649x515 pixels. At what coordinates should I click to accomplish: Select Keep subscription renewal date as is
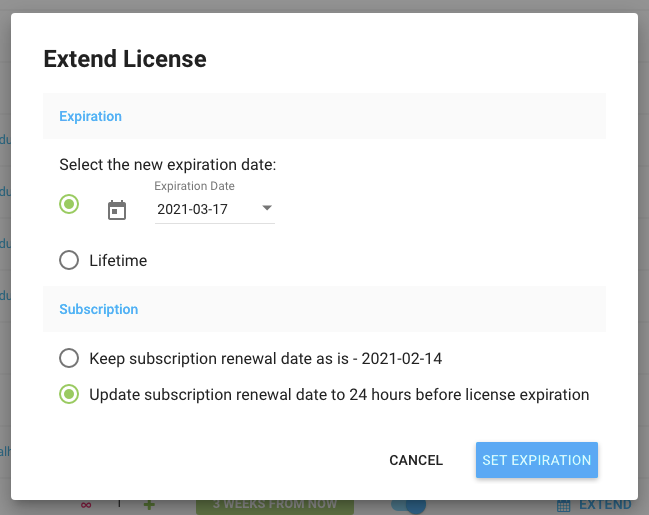click(69, 358)
